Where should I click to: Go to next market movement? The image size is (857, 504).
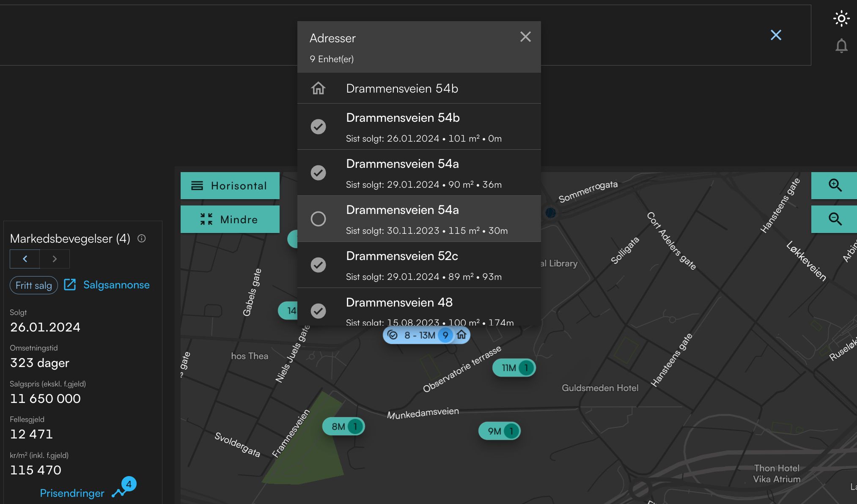coord(55,259)
